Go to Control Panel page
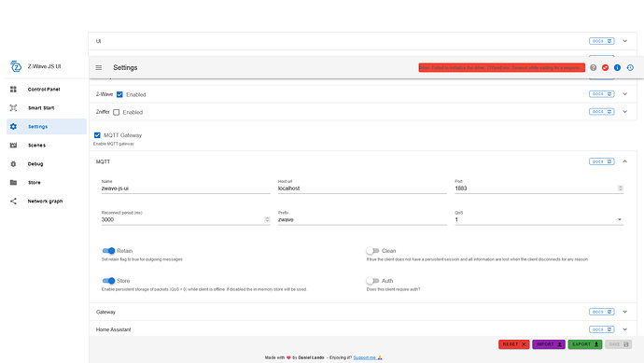This screenshot has height=363, width=644. (47, 89)
